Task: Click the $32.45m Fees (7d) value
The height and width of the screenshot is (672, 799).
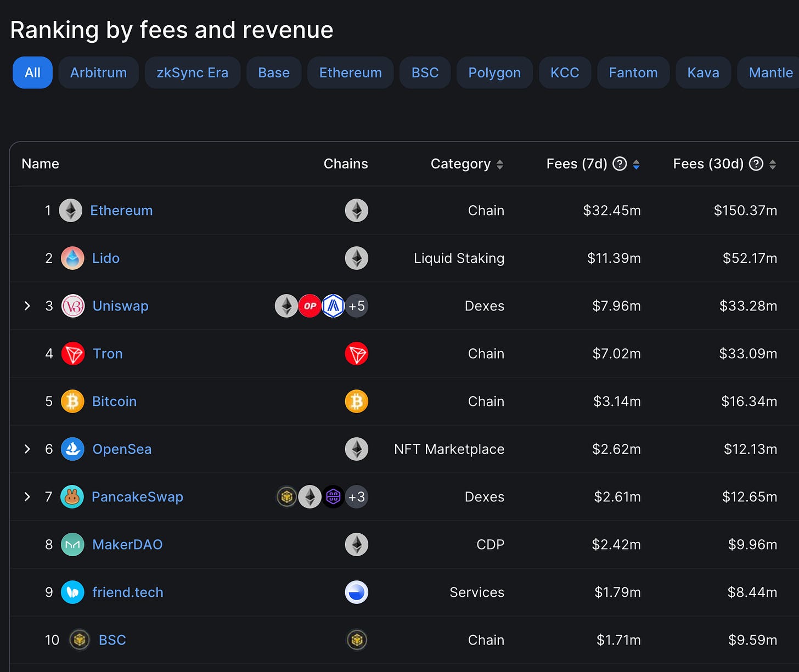Action: click(612, 211)
